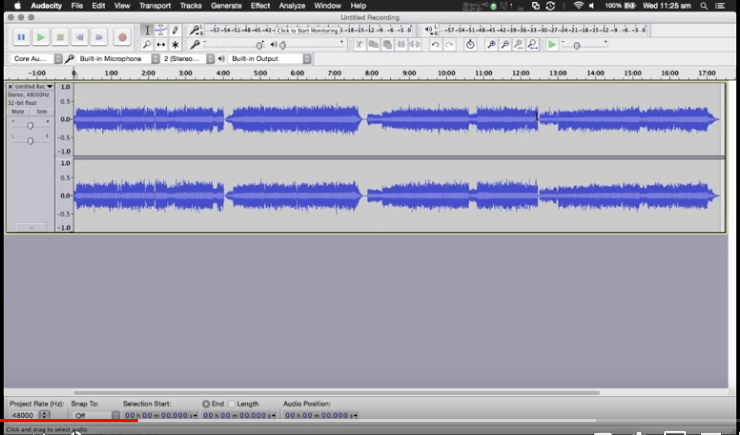Choose the Time Shift tool

click(161, 45)
